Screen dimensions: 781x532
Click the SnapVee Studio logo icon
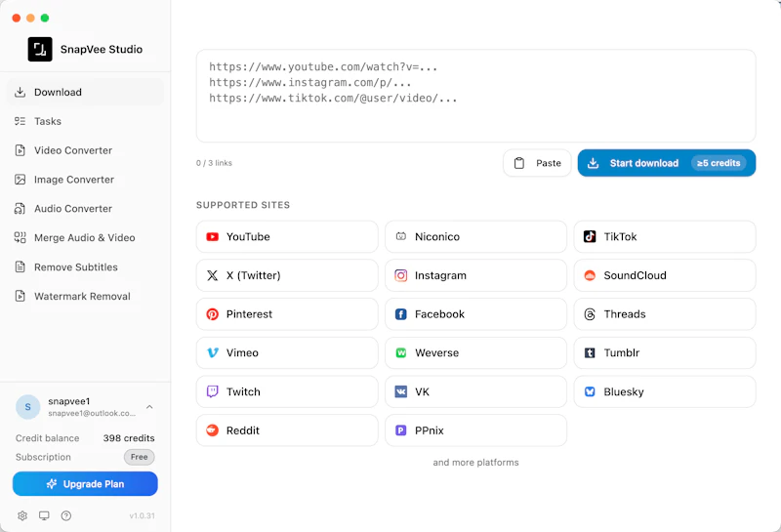coord(40,50)
